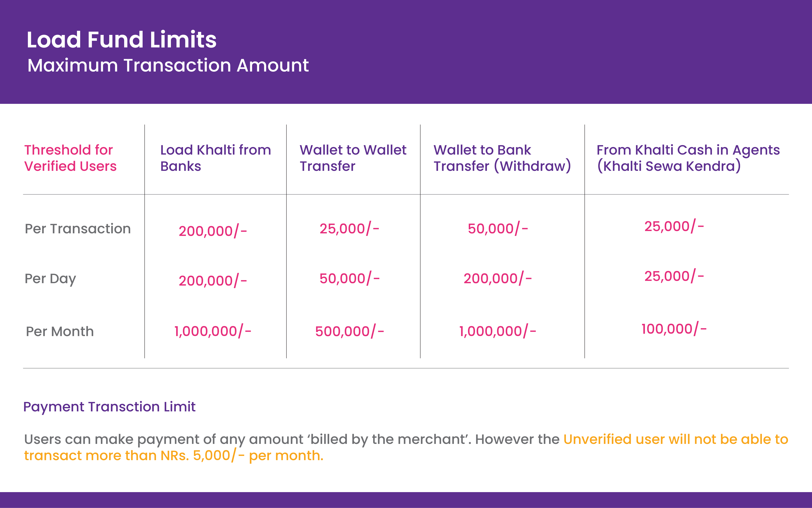The height and width of the screenshot is (508, 812).
Task: Click Per Month limit for Load Khalti from Banks
Action: [x=213, y=332]
